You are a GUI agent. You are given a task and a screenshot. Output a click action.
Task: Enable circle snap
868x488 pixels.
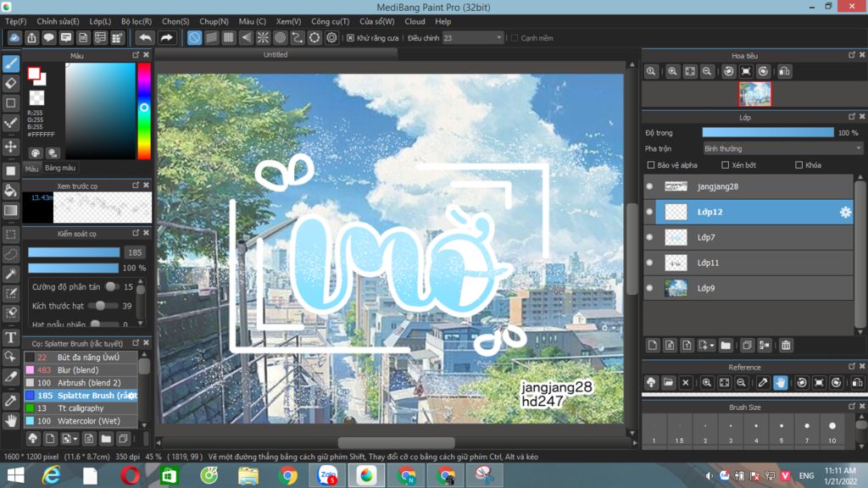click(x=280, y=37)
